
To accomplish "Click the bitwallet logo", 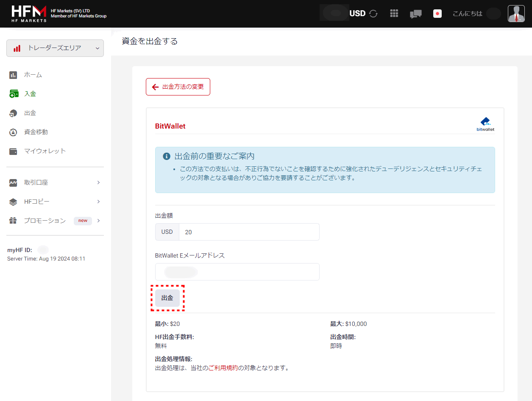I will tap(485, 124).
